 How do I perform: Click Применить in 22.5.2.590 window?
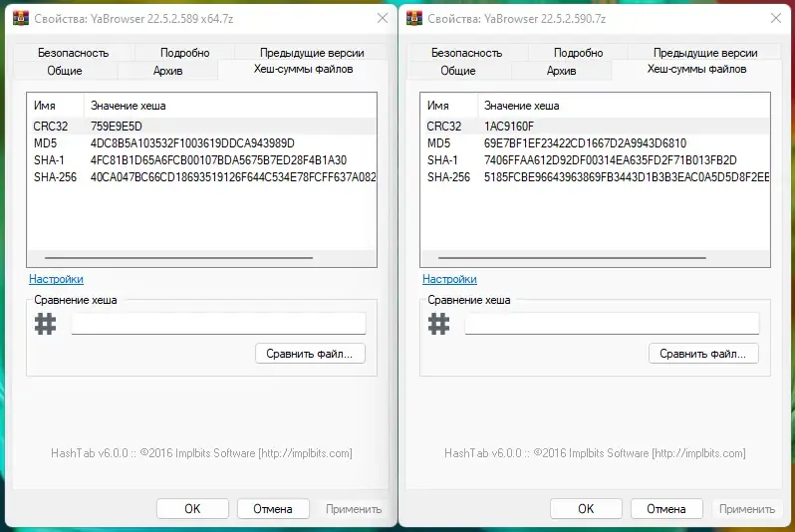[747, 509]
